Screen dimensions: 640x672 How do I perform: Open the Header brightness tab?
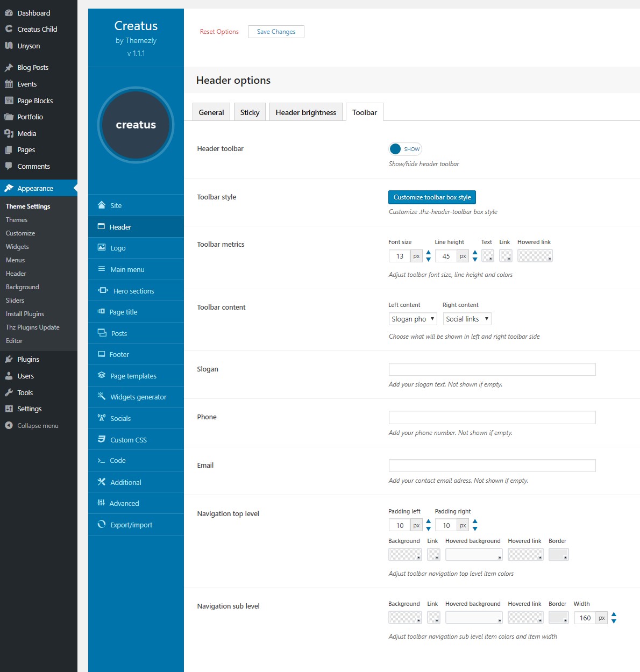[x=305, y=112]
